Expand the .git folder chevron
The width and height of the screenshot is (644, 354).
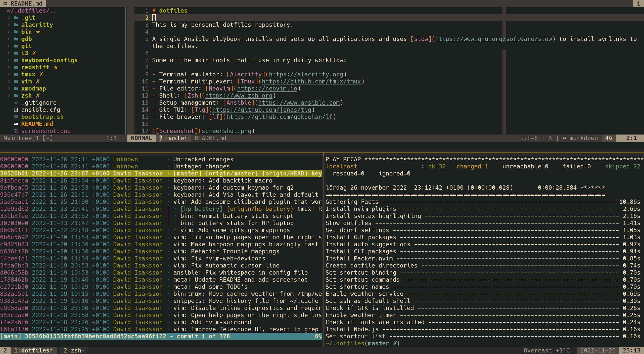pyautogui.click(x=9, y=18)
